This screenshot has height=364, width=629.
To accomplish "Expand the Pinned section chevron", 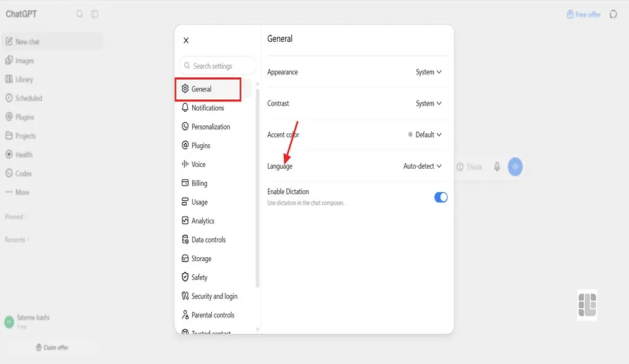I will pos(26,217).
